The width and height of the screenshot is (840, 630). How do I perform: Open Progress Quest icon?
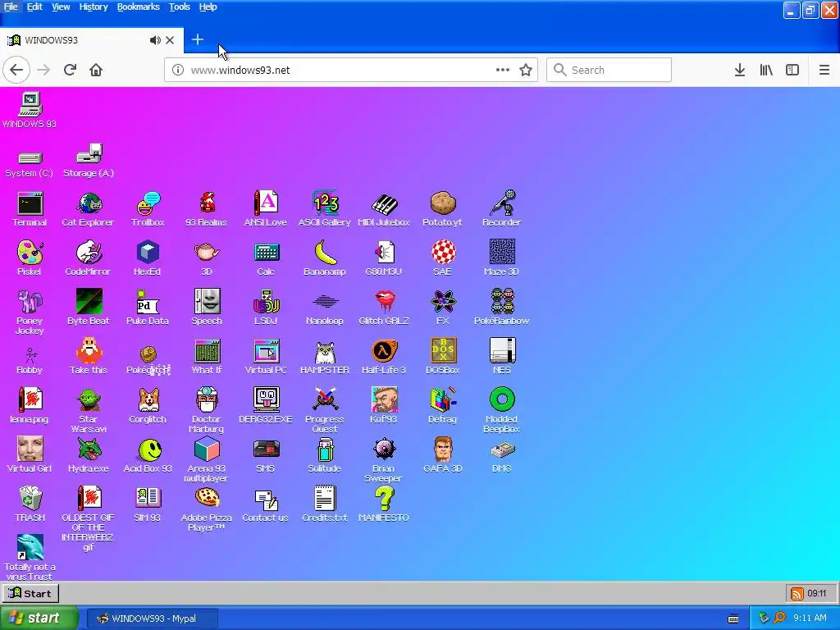coord(325,411)
